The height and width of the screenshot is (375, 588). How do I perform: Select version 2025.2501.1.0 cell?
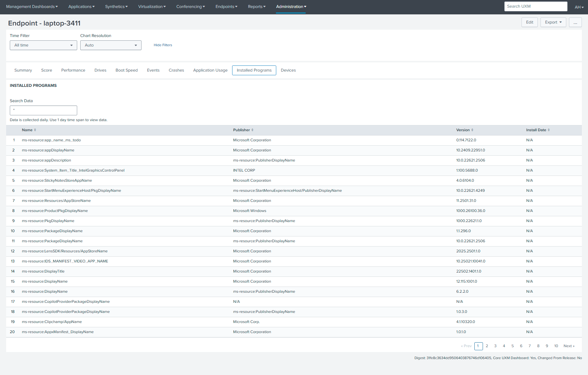coord(468,251)
